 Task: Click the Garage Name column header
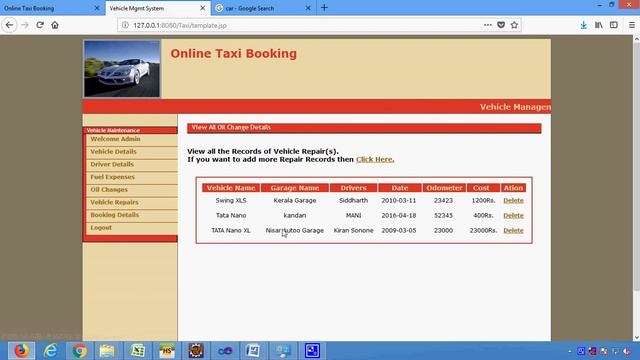[295, 188]
